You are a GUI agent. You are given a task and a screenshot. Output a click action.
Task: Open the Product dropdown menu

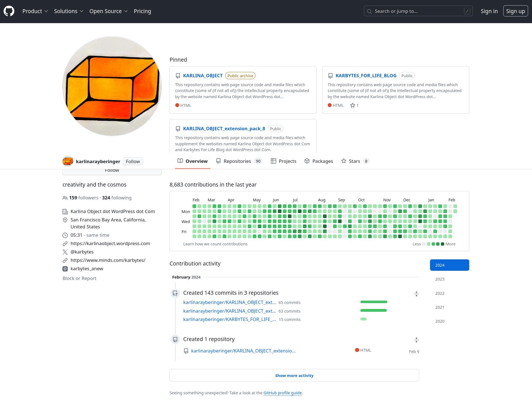coord(35,11)
